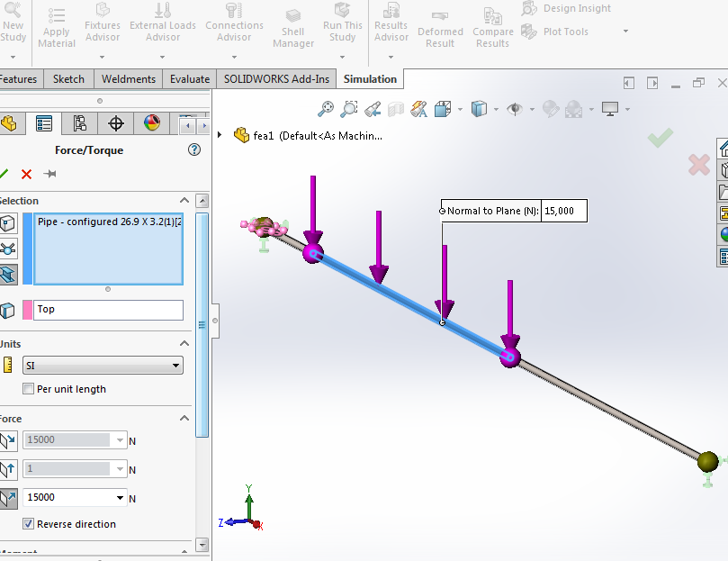Open Normal to Plane 15000 value dropdown
728x561 pixels.
(120, 498)
